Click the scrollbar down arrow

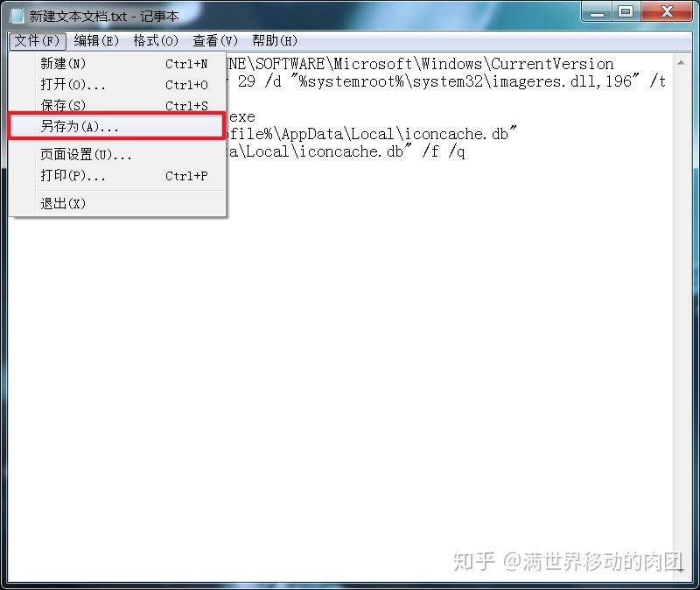pos(681,571)
